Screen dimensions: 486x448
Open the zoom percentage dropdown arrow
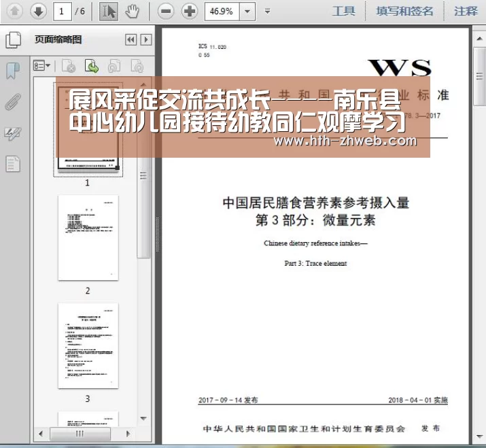[x=247, y=12]
